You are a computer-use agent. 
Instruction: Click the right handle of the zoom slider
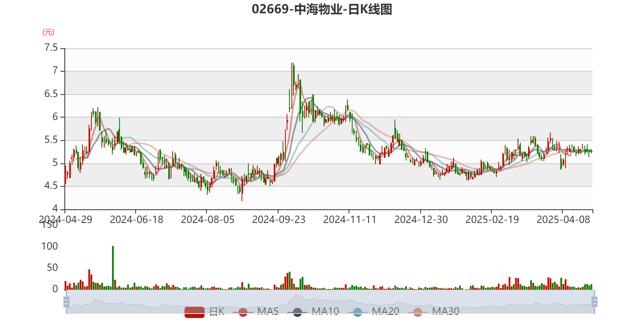coord(594,301)
